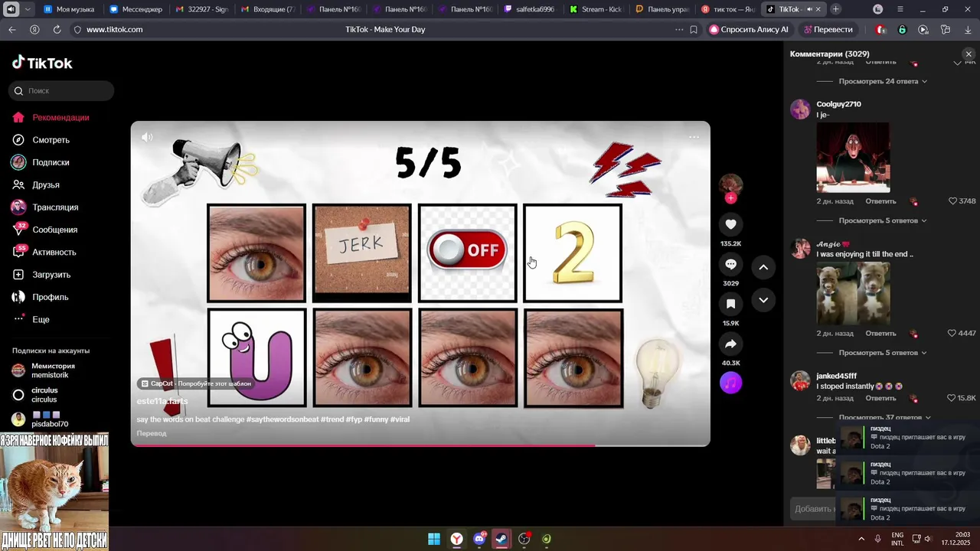Open Windows Start menu
Viewport: 980px width, 551px height.
point(433,539)
